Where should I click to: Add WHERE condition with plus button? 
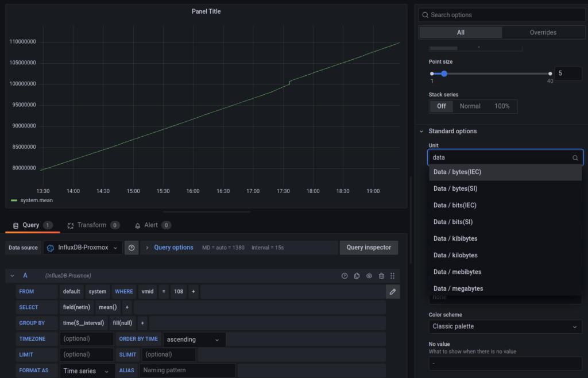click(194, 292)
